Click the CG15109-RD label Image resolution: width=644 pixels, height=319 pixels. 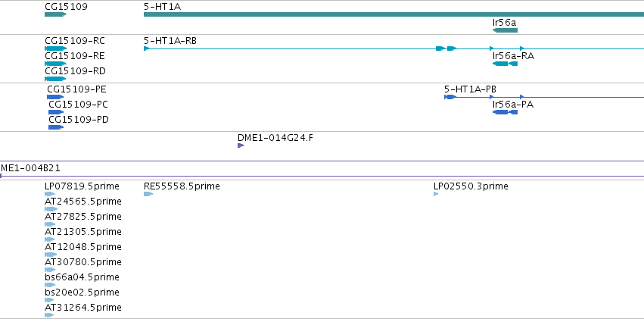(x=75, y=71)
